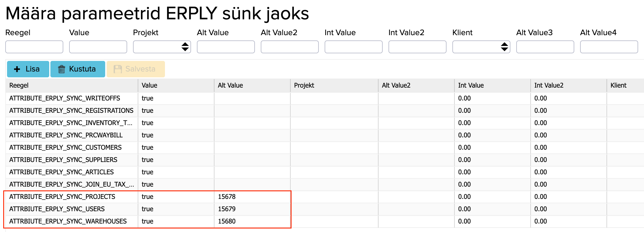Select the ATTRIBUTE_ERPLY_SYNC_WRITEOFFS row
The height and width of the screenshot is (232, 644).
click(65, 98)
